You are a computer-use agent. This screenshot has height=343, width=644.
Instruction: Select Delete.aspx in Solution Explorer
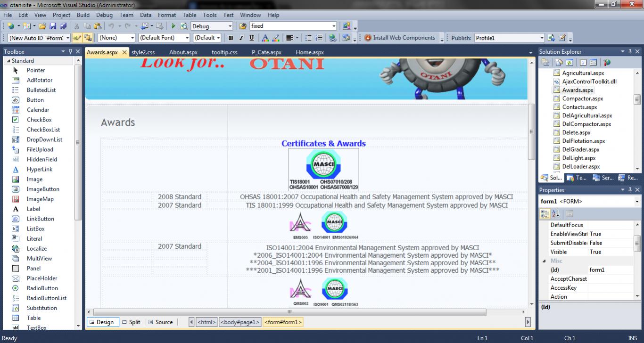point(576,132)
